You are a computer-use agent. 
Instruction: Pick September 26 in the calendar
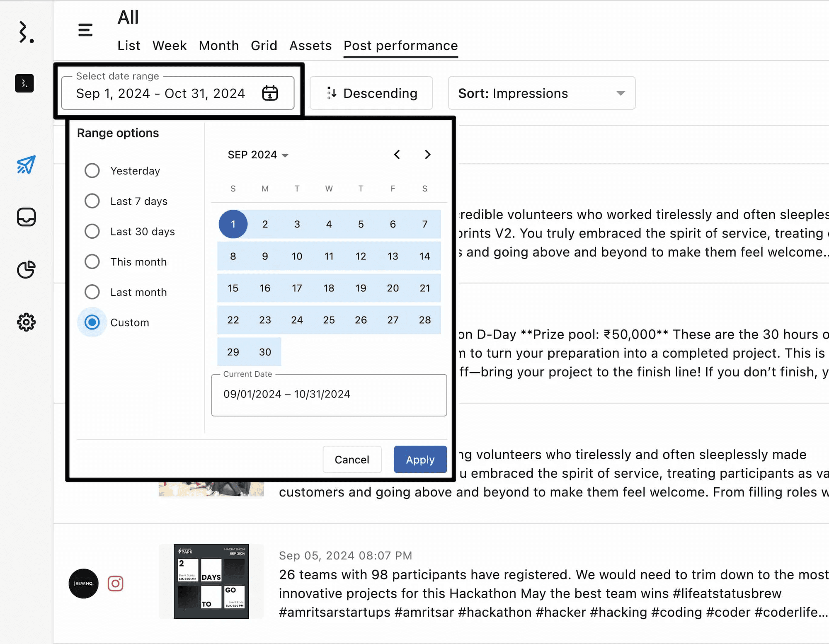point(361,320)
